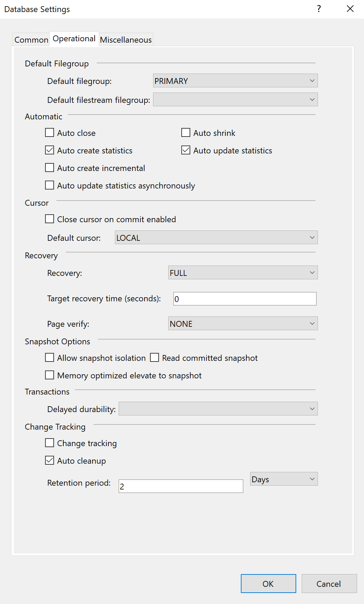Click the help question mark icon
The image size is (364, 604).
[x=319, y=9]
